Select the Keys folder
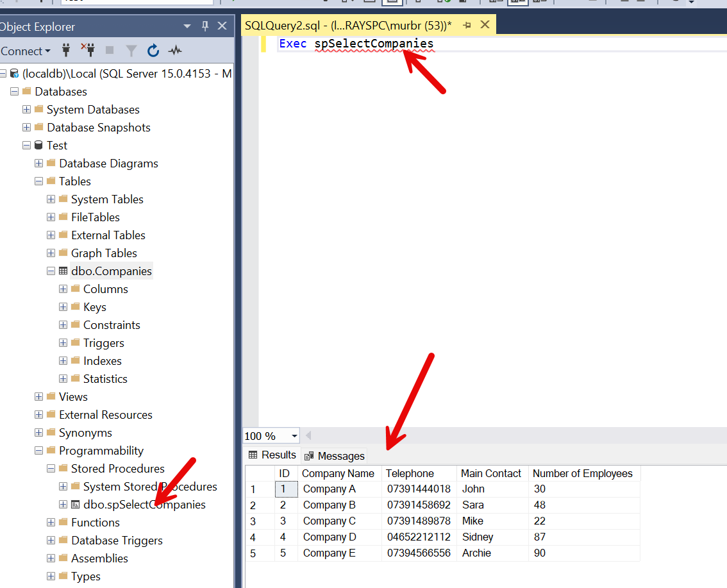 (95, 307)
